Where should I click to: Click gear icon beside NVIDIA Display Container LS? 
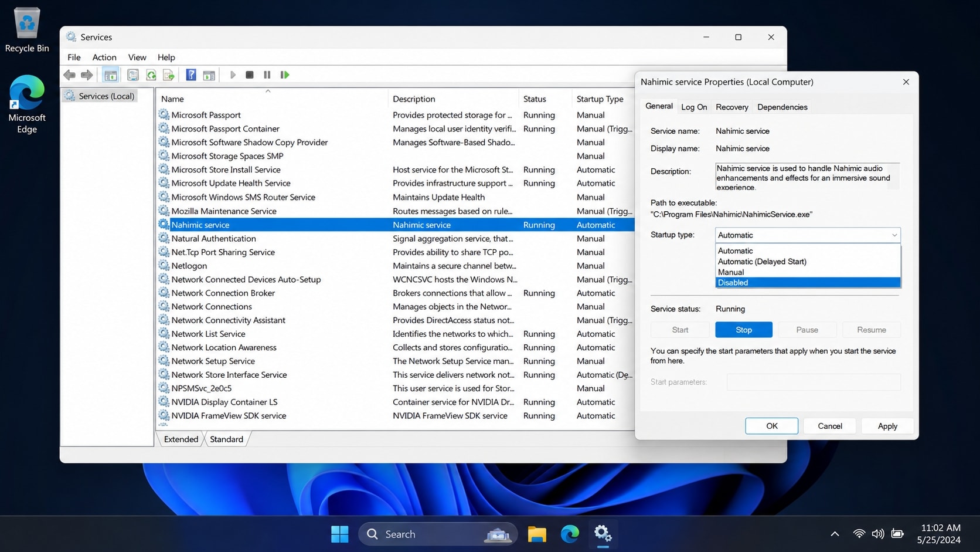[x=164, y=402]
